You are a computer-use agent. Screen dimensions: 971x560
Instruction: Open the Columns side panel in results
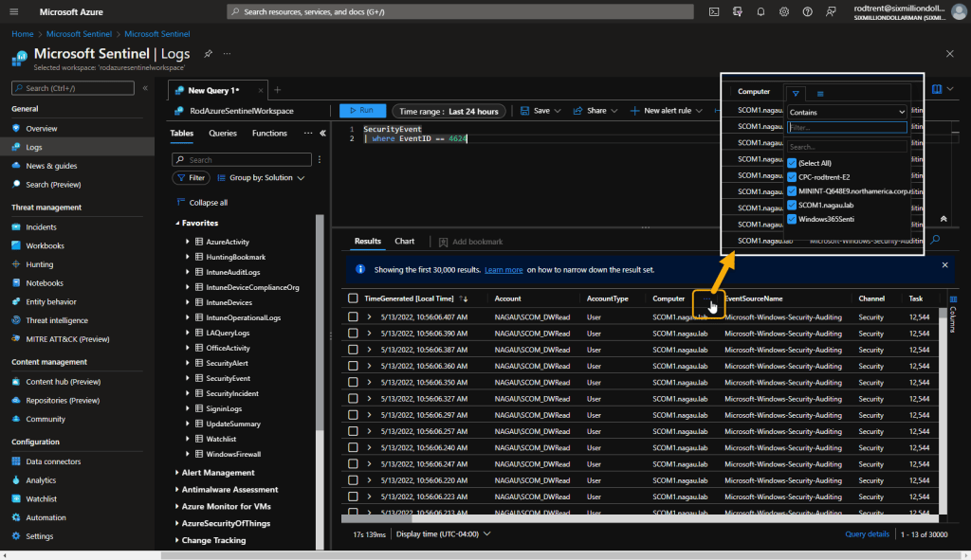(953, 313)
